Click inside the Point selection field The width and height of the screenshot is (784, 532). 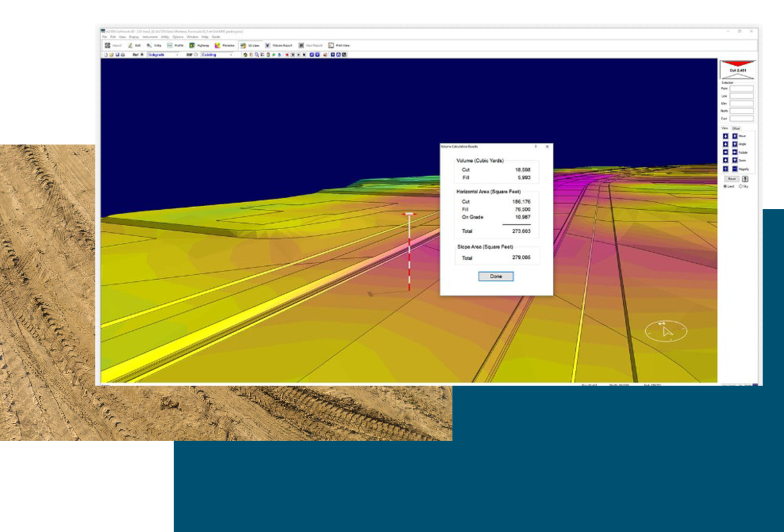pos(742,89)
